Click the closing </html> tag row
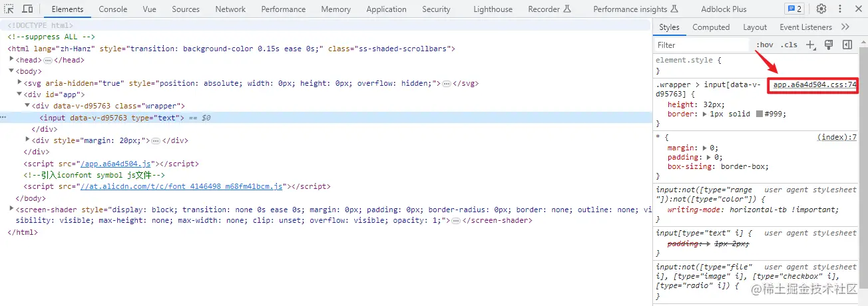 click(23, 232)
